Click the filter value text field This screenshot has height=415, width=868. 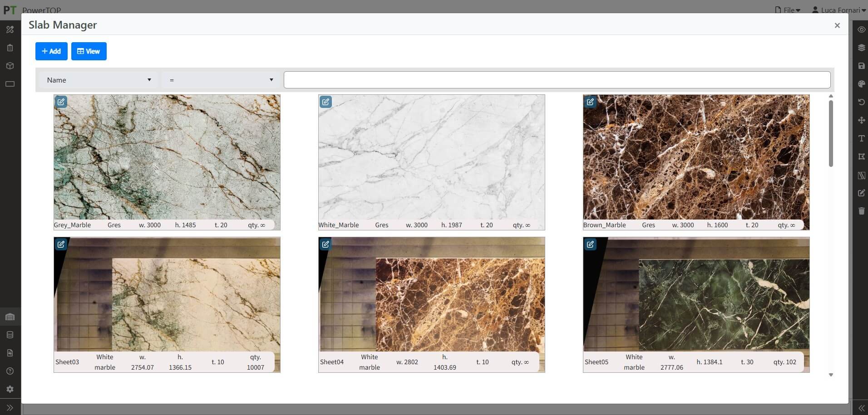[x=557, y=80]
